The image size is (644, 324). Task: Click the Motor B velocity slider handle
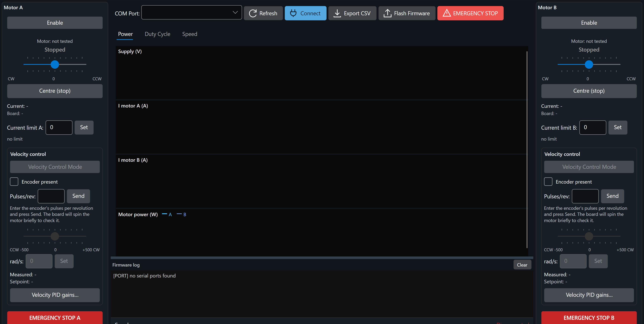click(x=589, y=236)
